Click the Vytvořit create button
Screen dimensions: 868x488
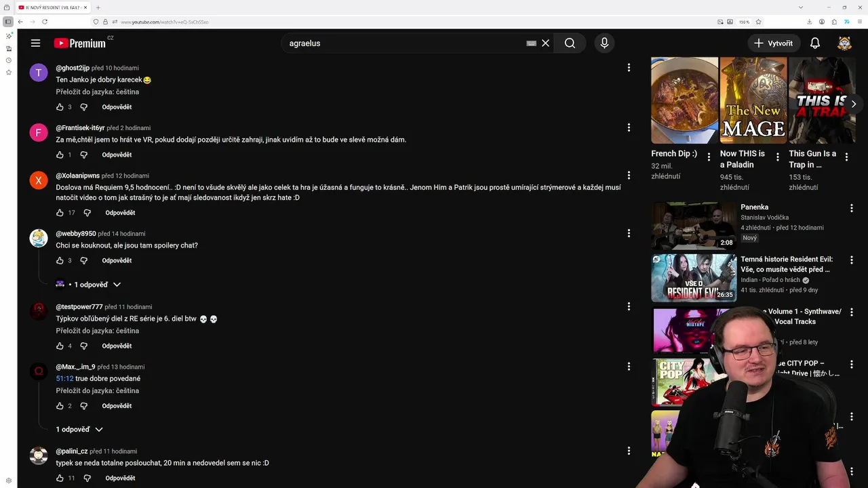click(774, 43)
